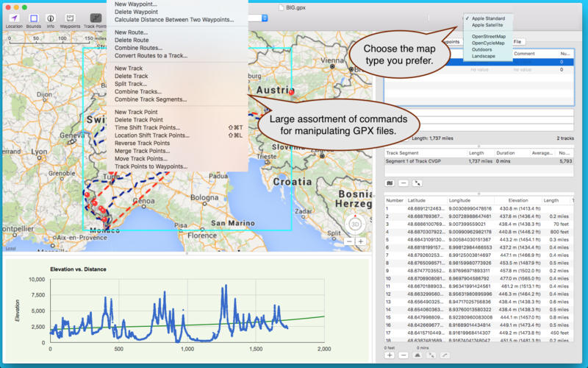Click the add track point plus button

[x=390, y=355]
